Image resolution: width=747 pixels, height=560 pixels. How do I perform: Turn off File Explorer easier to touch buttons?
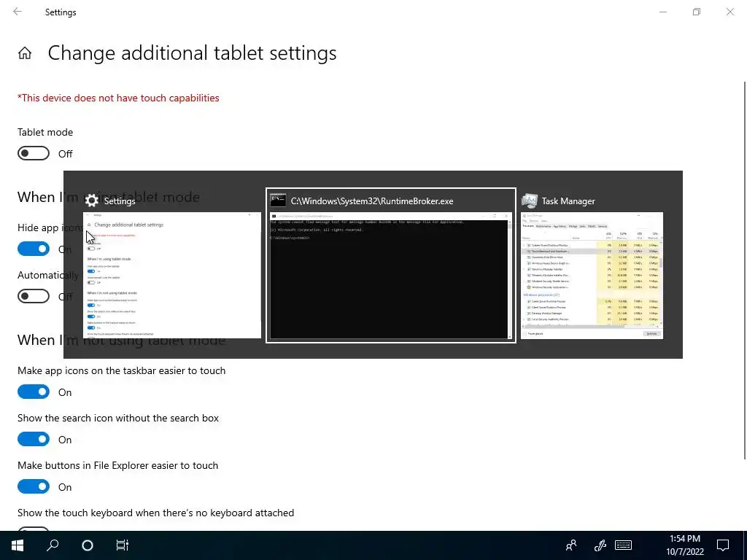tap(34, 486)
